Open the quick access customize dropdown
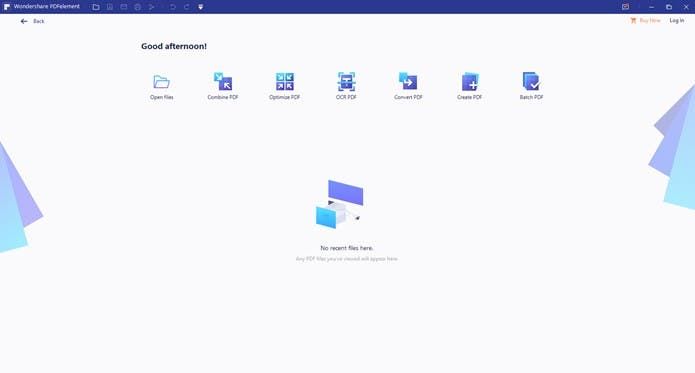The image size is (695, 373). (x=201, y=7)
